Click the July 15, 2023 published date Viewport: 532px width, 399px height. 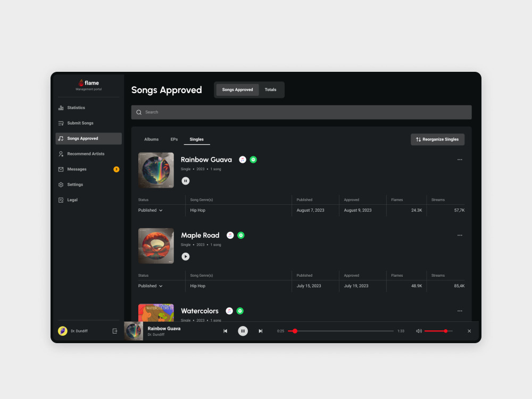pyautogui.click(x=309, y=286)
